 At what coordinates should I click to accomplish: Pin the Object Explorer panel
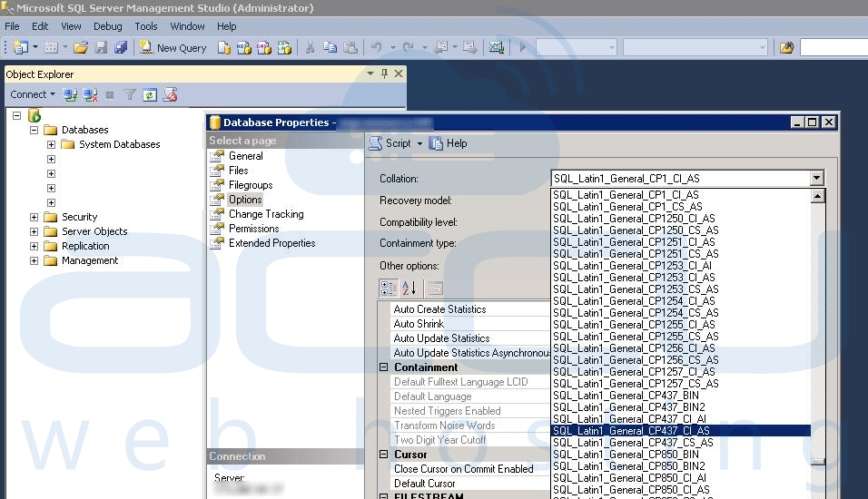click(x=384, y=74)
